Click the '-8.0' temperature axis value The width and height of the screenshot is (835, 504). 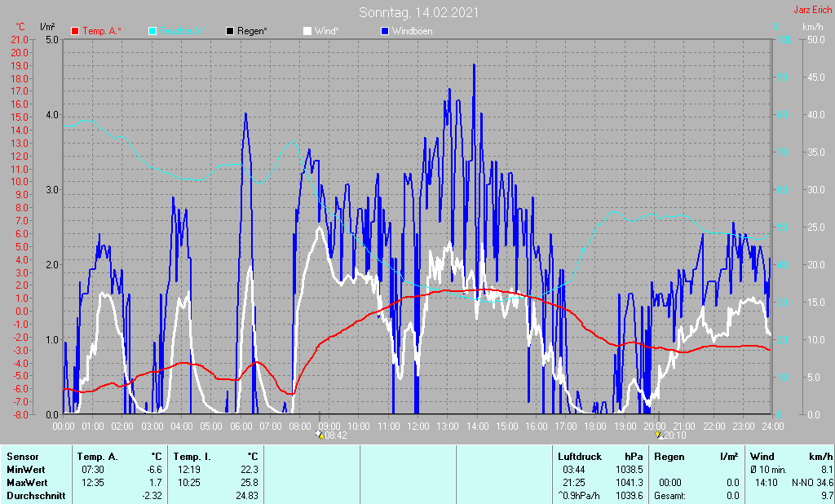point(20,414)
